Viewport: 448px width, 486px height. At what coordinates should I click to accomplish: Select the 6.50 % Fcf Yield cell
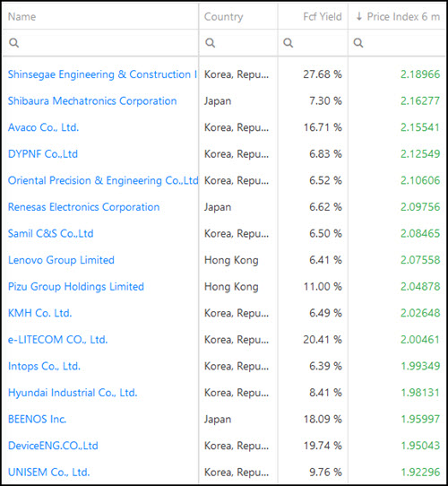pos(325,233)
